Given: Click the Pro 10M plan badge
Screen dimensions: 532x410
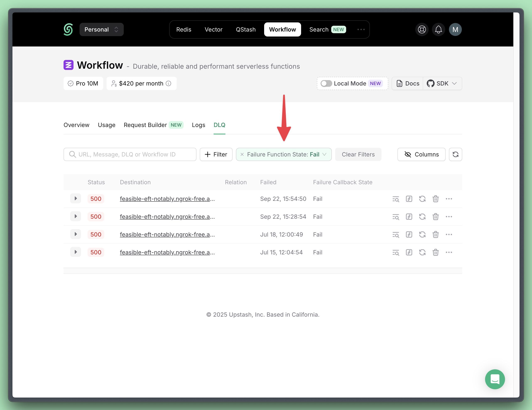Looking at the screenshot, I should pyautogui.click(x=83, y=83).
